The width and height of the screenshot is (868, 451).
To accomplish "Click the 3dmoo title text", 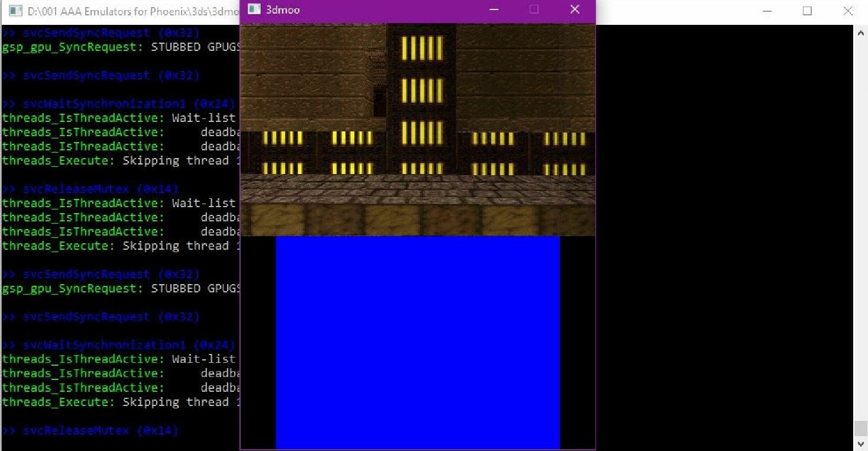I will pyautogui.click(x=283, y=9).
